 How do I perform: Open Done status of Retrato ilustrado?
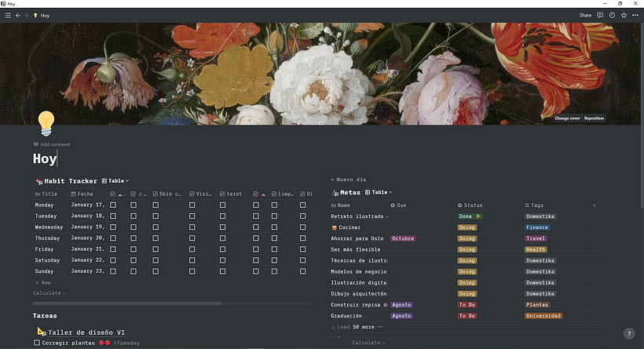coord(470,216)
